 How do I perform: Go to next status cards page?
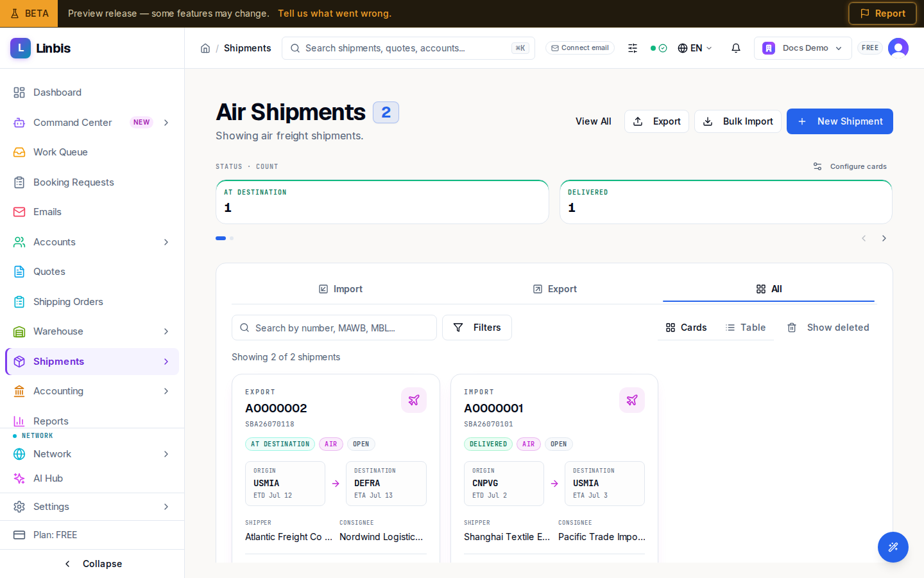click(884, 238)
